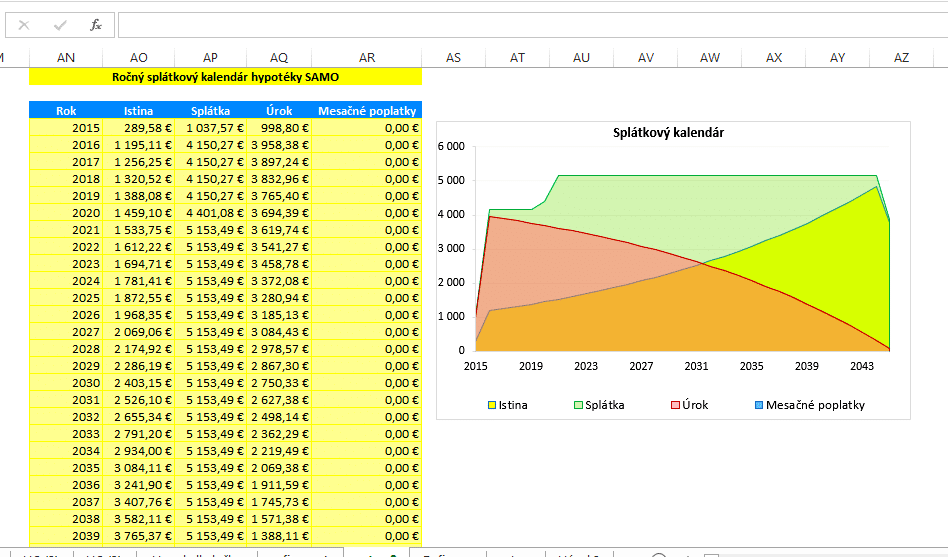Select column AV header
The width and height of the screenshot is (948, 557).
pyautogui.click(x=645, y=57)
